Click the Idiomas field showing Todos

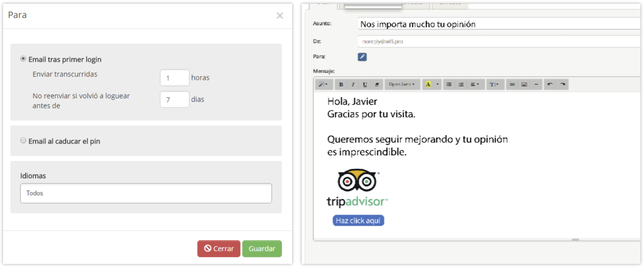coord(146,193)
